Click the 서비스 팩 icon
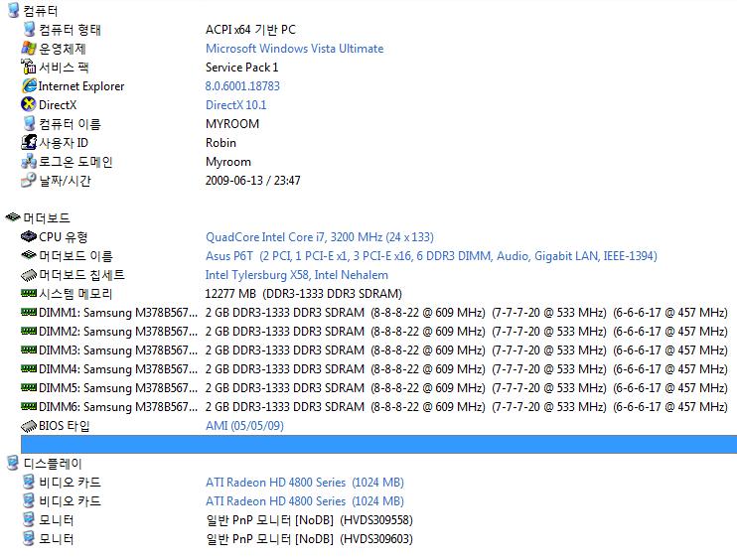Viewport: 737px width, 560px height. coord(29,67)
